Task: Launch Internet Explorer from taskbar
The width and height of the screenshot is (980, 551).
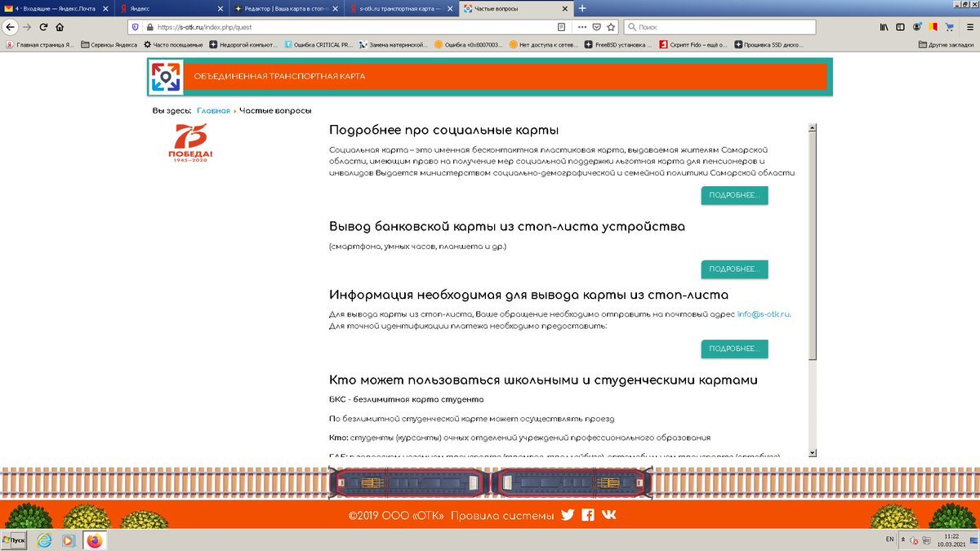Action: click(x=44, y=540)
